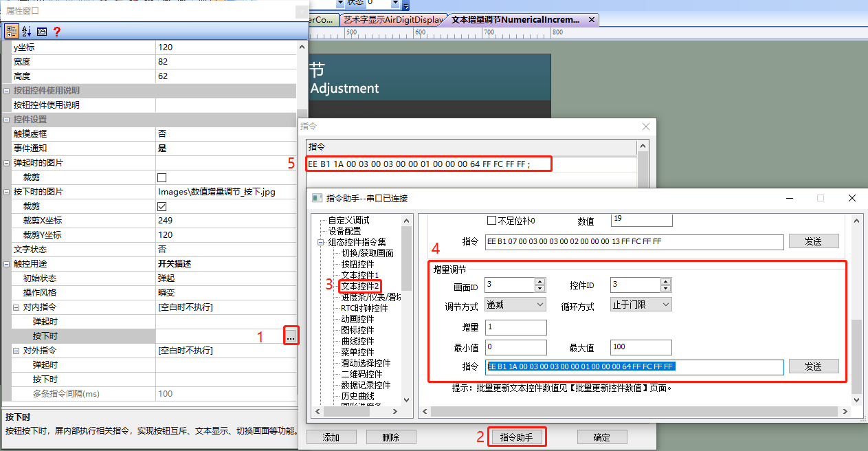Select 滑动选择控件 in the tree
The height and width of the screenshot is (451, 868).
tap(366, 363)
